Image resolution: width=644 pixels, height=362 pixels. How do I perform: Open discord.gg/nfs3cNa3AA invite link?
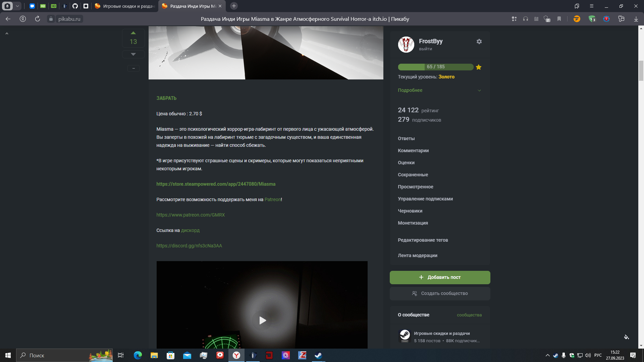(189, 246)
